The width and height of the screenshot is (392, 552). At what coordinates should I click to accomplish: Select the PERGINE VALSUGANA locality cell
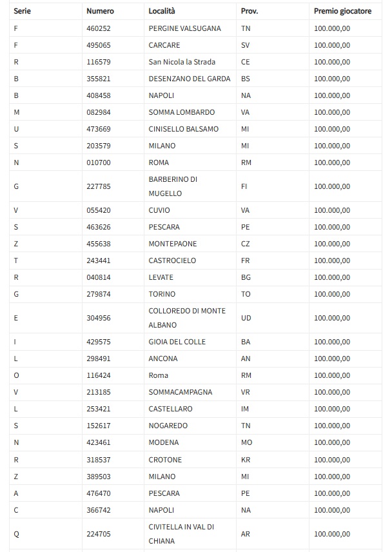pos(184,28)
